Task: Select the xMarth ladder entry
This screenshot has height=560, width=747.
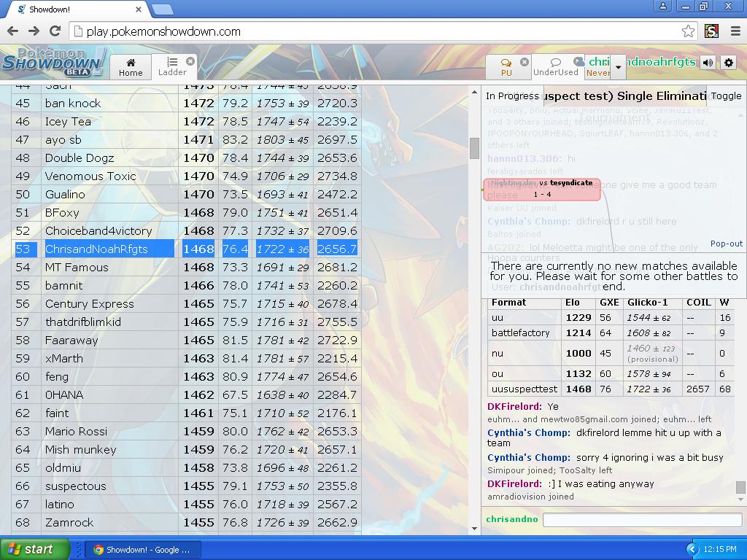Action: tap(186, 359)
